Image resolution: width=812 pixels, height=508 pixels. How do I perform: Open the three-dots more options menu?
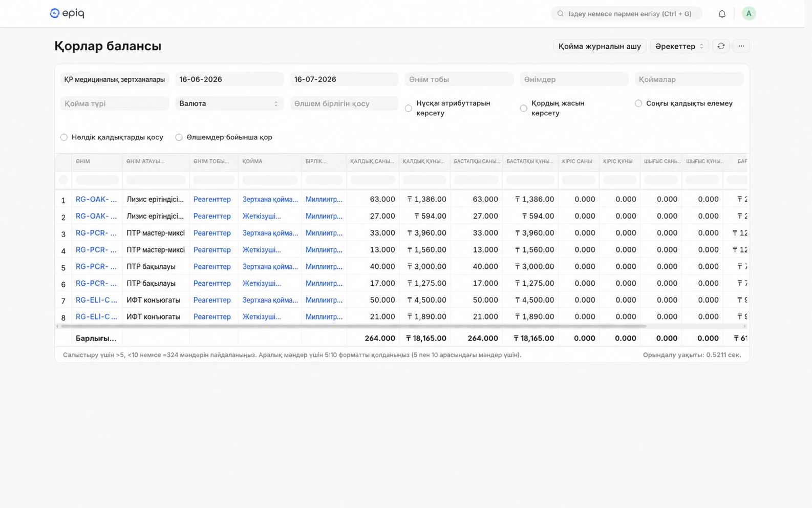(x=741, y=46)
